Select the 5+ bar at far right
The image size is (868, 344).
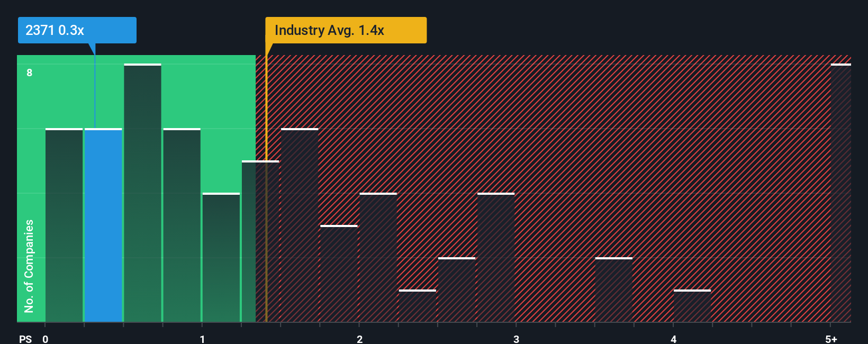tap(840, 193)
